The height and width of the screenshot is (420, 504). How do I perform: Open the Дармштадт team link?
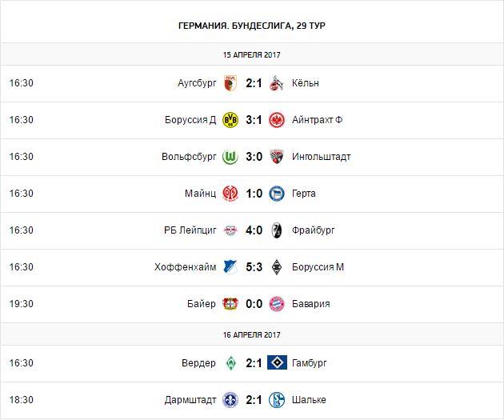coord(189,400)
